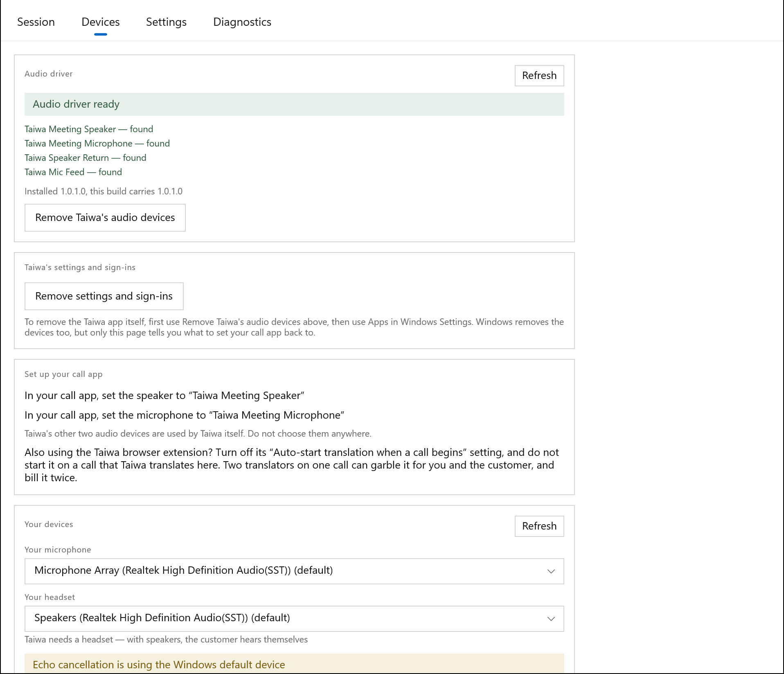
Task: Expand the Your headset dropdown chevron
Action: (x=551, y=619)
